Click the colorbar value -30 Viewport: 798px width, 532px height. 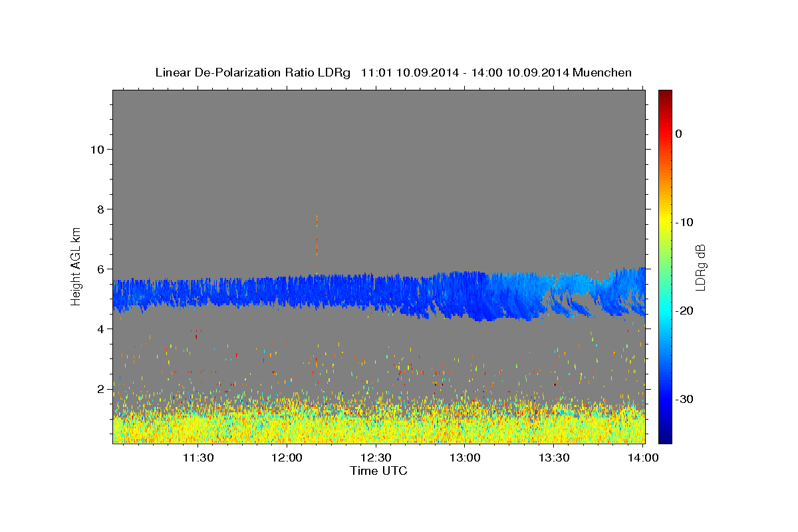pos(685,399)
